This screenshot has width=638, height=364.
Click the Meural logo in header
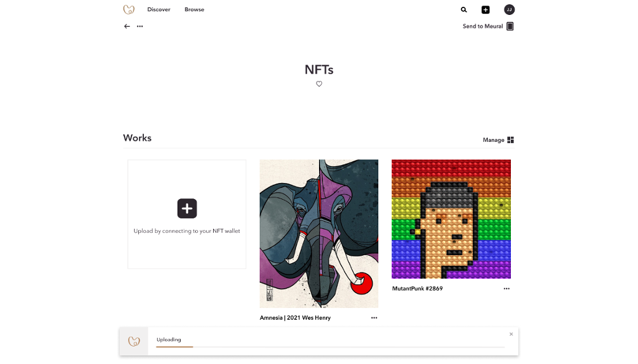[129, 9]
